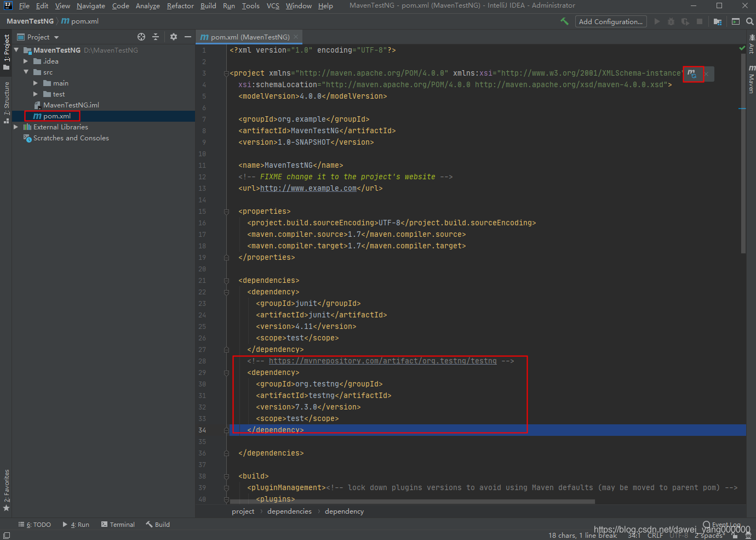Open the Tools menu
This screenshot has width=756, height=540.
tap(250, 5)
